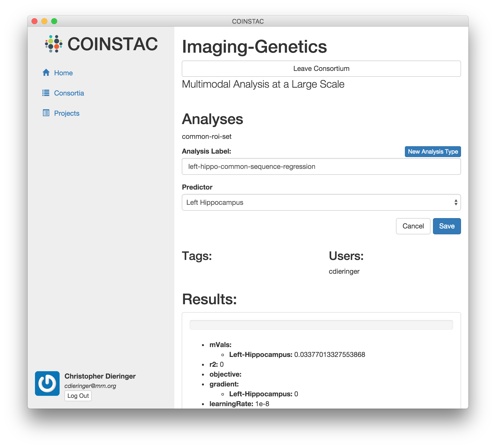Screen dimensions: 496x448
Task: Click the Projects document icon
Action: (x=46, y=113)
